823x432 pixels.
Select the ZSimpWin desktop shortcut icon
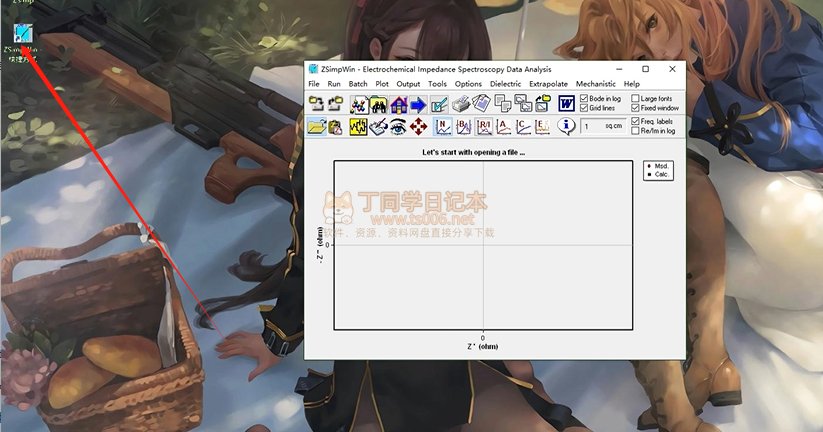tap(20, 35)
